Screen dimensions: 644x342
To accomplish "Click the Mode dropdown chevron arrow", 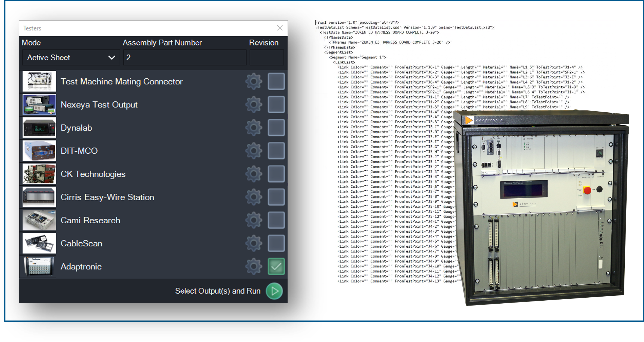I will point(111,58).
